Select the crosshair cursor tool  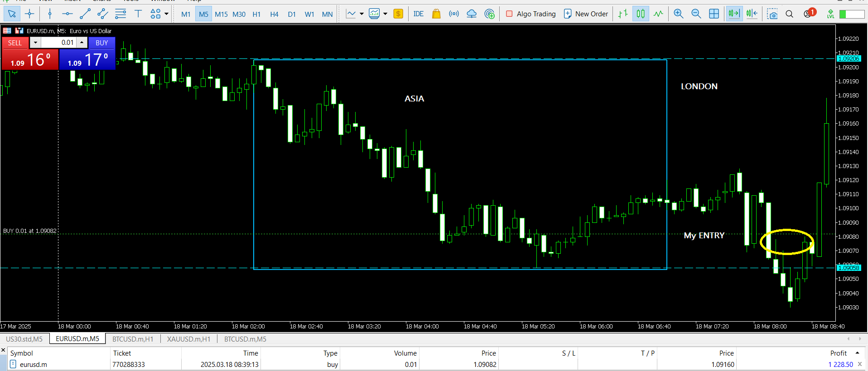[29, 14]
